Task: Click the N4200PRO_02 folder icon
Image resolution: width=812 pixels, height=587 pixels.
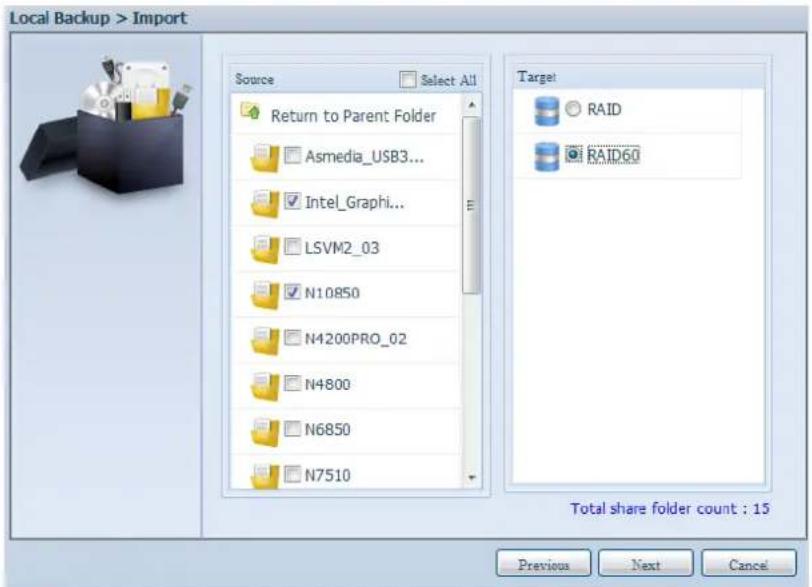Action: [265, 340]
